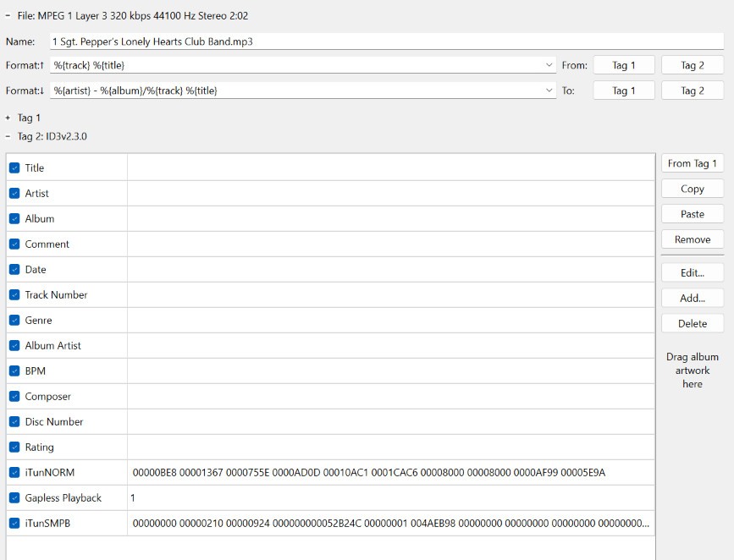Click the To Tag 1 button
Image resolution: width=734 pixels, height=560 pixels.
[624, 91]
